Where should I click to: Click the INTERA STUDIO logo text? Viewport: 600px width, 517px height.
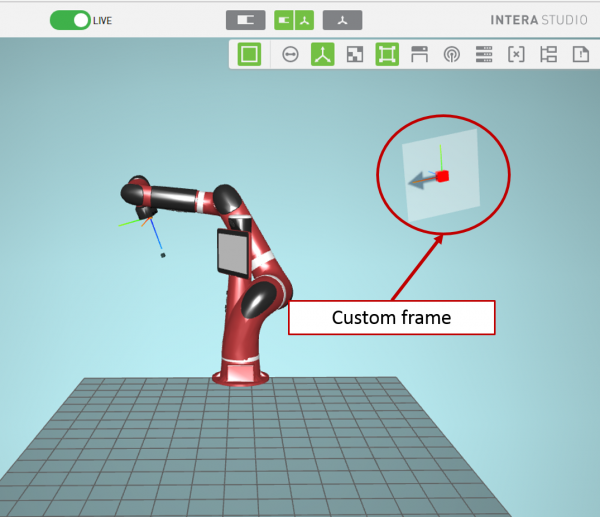tap(539, 20)
